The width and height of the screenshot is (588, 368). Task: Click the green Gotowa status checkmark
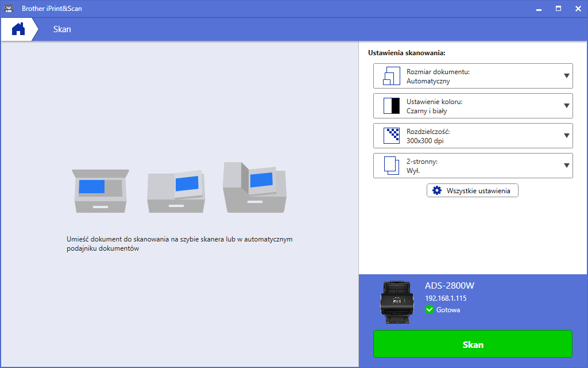(430, 310)
